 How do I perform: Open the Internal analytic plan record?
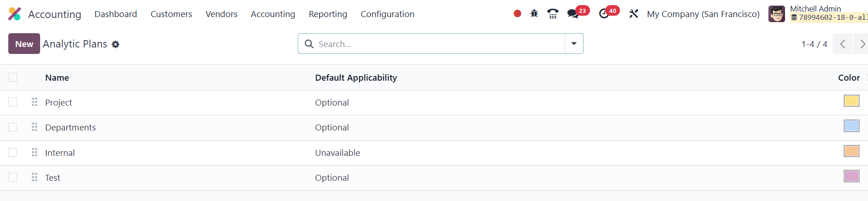coord(60,153)
